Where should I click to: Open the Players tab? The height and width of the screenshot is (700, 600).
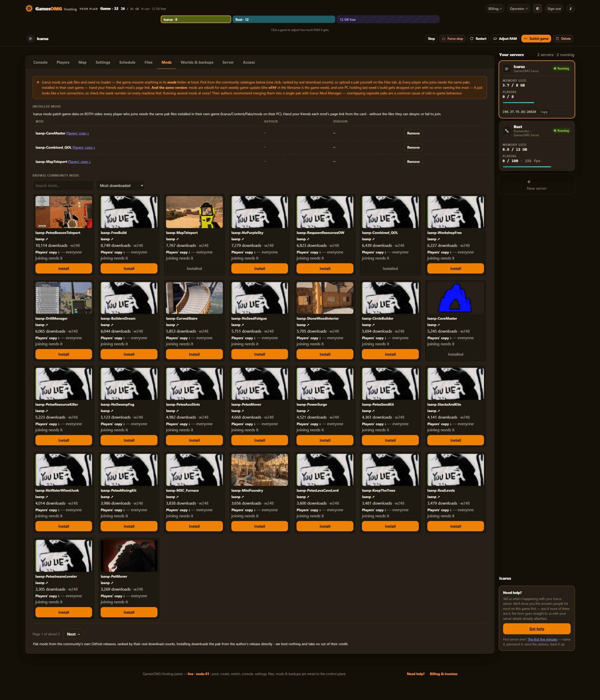click(x=63, y=62)
